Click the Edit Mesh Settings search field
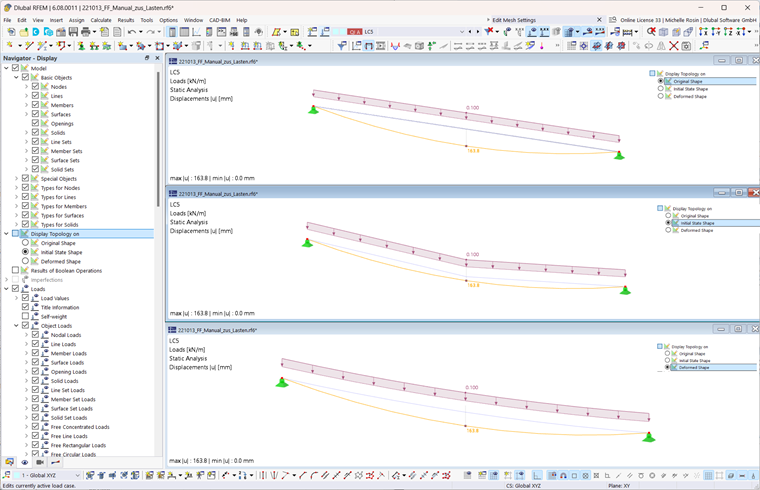760x490 pixels. tap(543, 20)
